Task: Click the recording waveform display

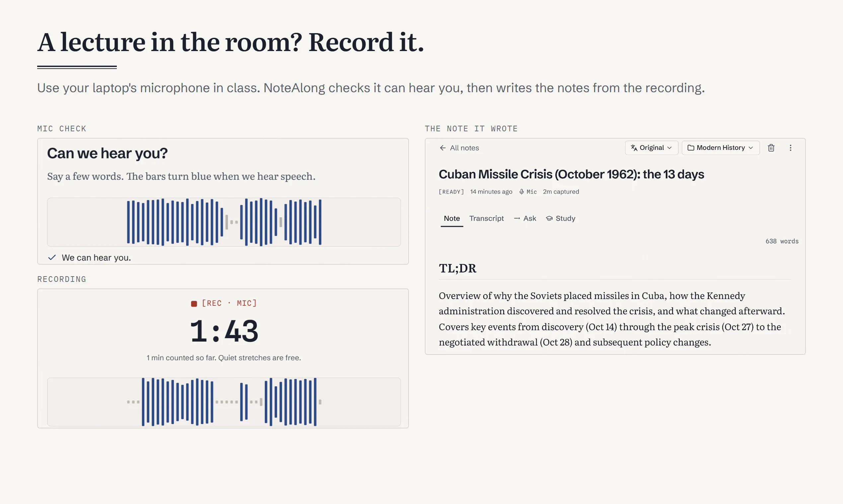Action: tap(224, 402)
